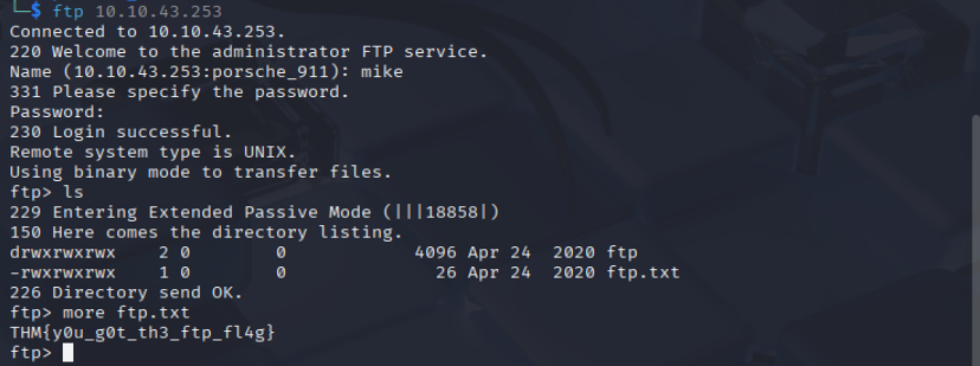
Task: Click the "ls" command after the ftp prompt
Action: [x=73, y=192]
